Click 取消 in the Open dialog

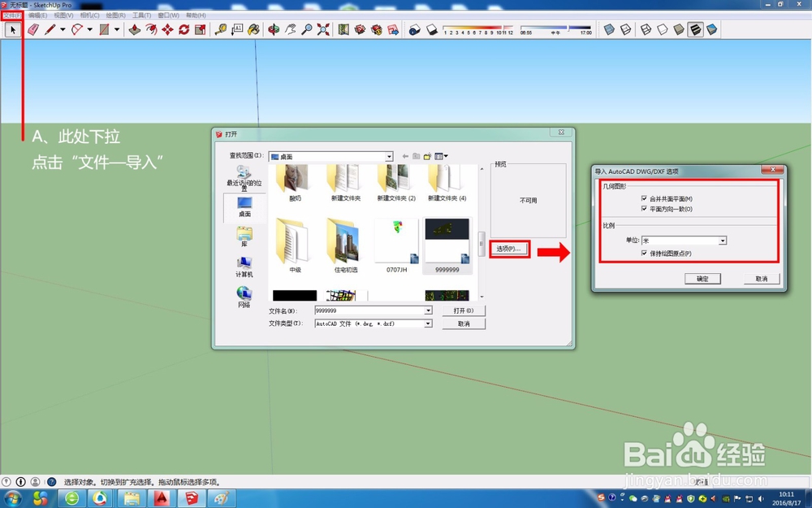pyautogui.click(x=464, y=324)
